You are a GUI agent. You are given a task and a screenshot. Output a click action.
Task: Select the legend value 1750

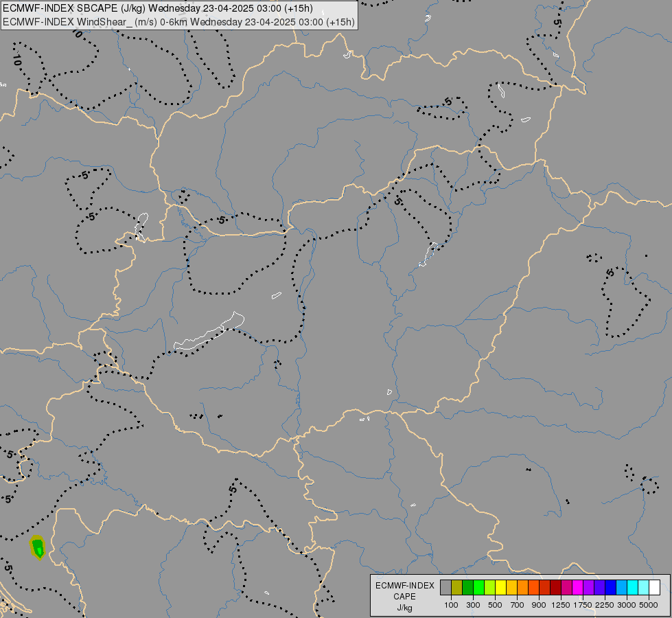[583, 605]
